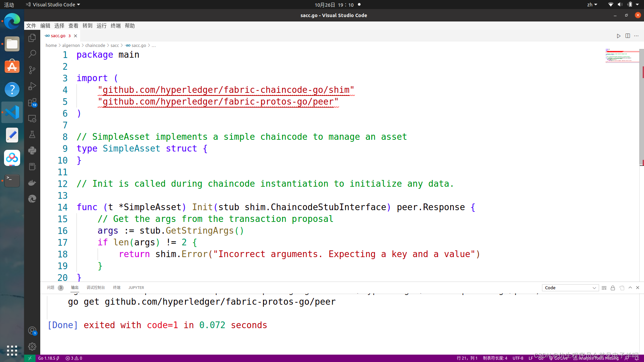Click Go Live in status bar
644x362 pixels.
coord(559,358)
